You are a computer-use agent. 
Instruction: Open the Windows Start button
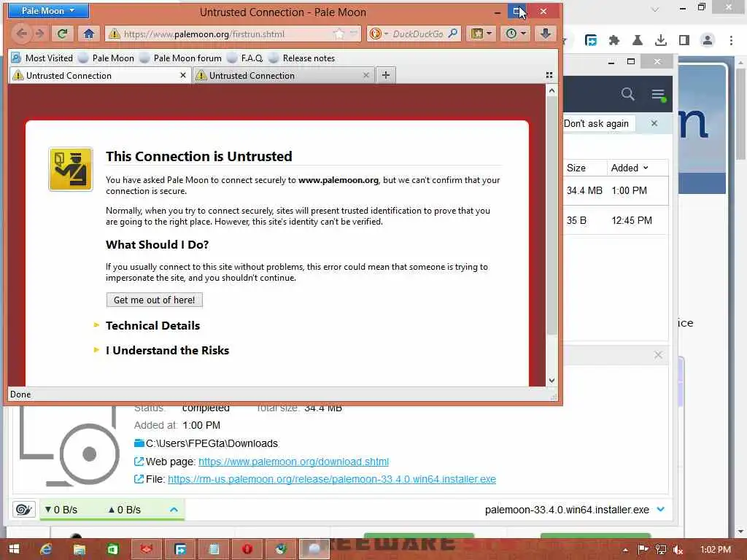(x=14, y=549)
